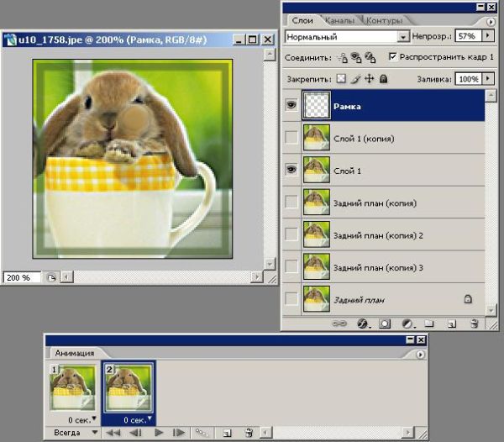
Task: Open the Layers panel flyout menu
Action: click(491, 22)
